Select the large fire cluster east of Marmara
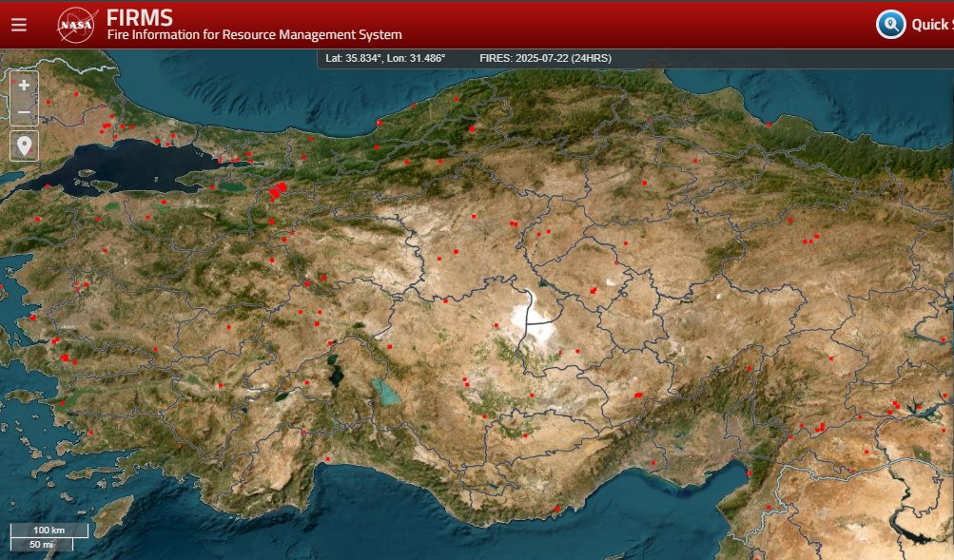The height and width of the screenshot is (560, 954). [277, 191]
